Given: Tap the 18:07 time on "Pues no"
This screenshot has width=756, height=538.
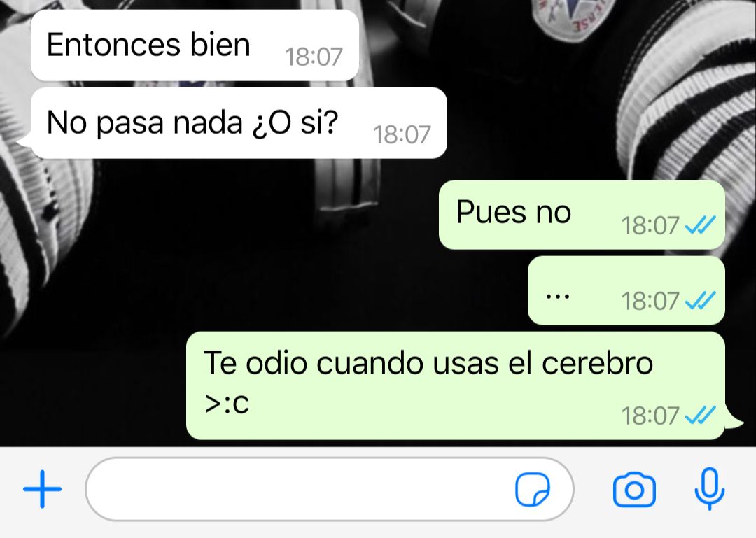Looking at the screenshot, I should (x=650, y=225).
